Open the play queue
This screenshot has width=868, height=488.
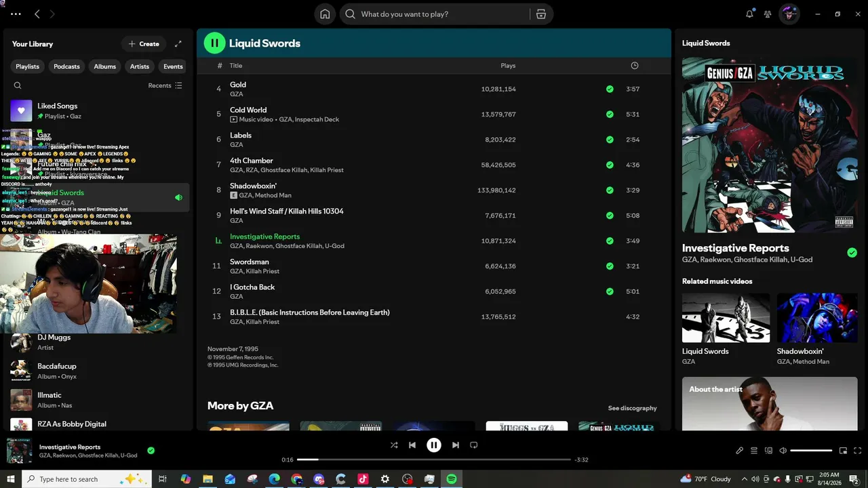(754, 451)
